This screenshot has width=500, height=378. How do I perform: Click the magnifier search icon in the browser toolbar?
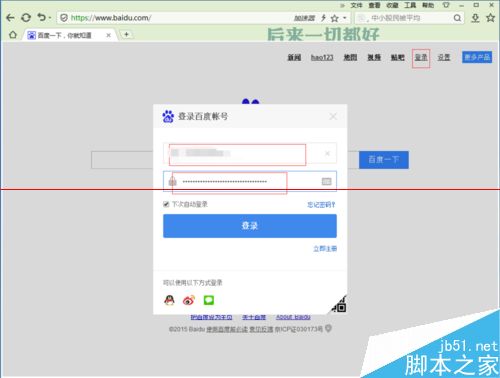458,18
